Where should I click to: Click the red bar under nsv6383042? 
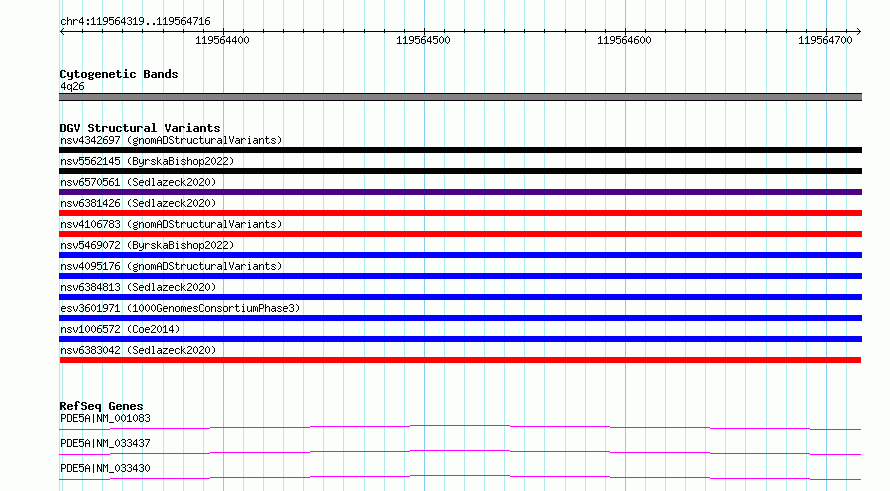[x=460, y=360]
